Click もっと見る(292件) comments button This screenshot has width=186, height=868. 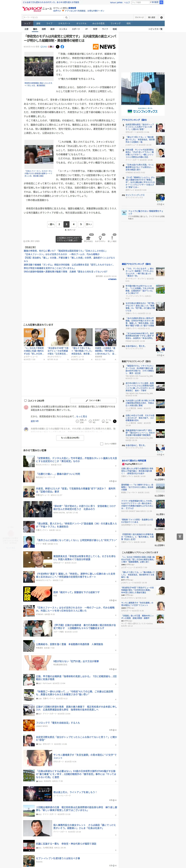coord(70,438)
